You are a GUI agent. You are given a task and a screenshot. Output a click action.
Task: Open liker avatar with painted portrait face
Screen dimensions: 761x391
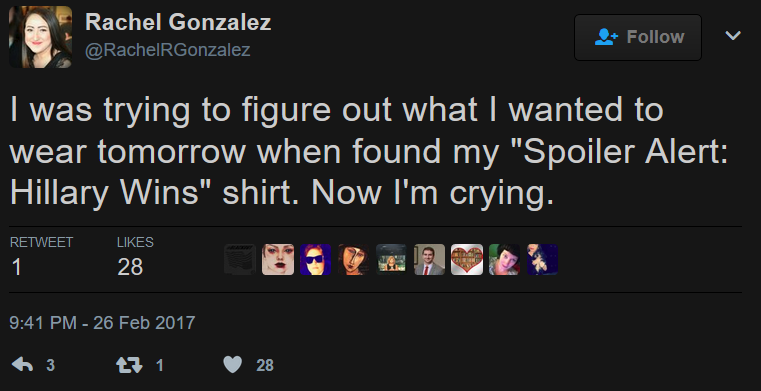pos(353,260)
